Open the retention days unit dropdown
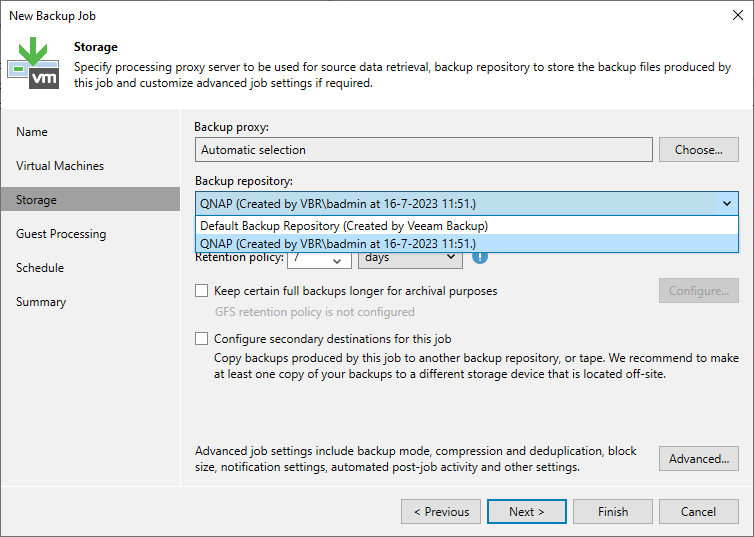 pyautogui.click(x=410, y=258)
